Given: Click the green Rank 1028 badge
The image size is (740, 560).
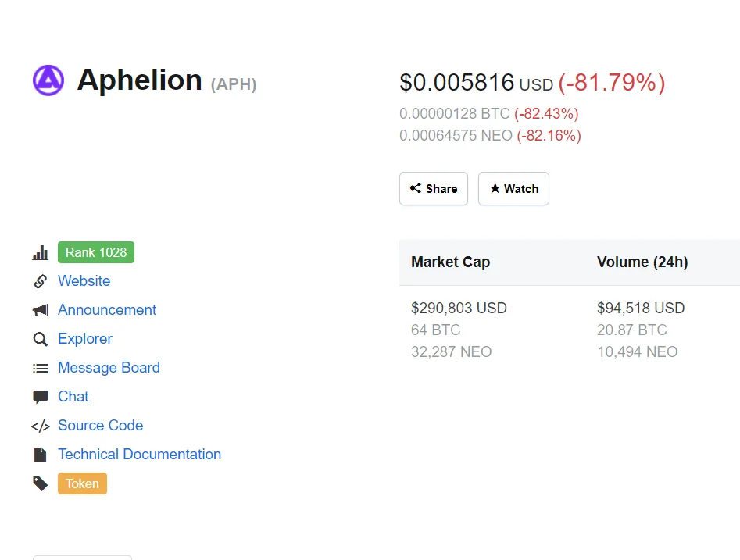Looking at the screenshot, I should tap(96, 252).
